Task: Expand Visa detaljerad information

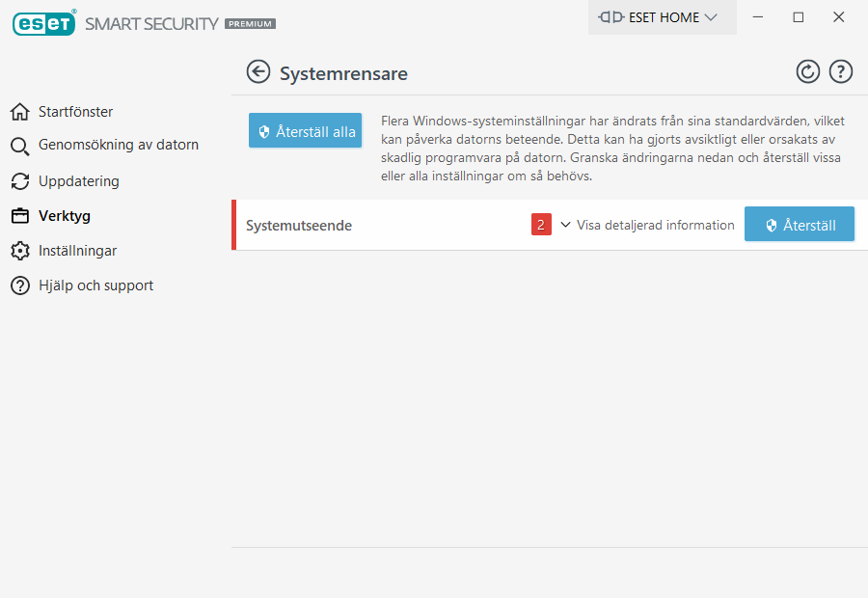Action: pos(655,225)
